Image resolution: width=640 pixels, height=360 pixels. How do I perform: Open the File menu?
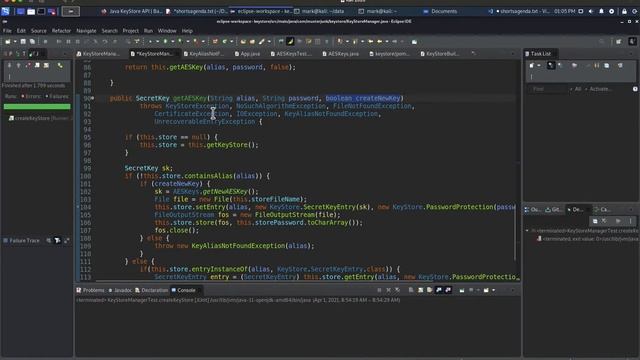tap(7, 31)
